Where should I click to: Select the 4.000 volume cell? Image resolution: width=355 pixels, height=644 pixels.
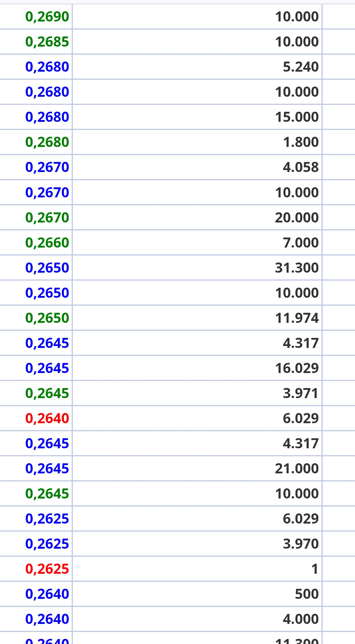click(301, 619)
